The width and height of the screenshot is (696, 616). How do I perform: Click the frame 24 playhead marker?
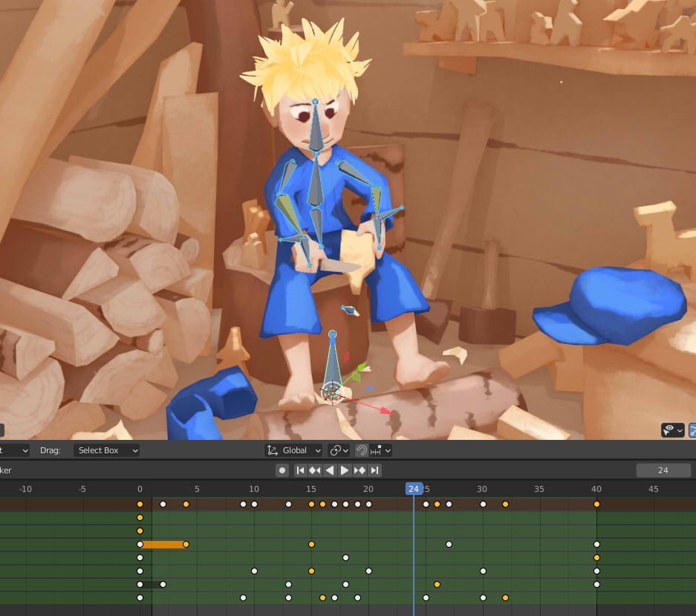click(414, 489)
